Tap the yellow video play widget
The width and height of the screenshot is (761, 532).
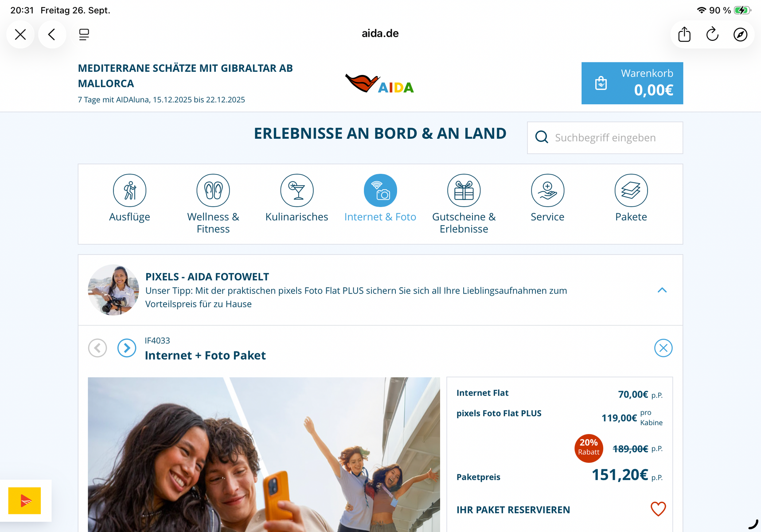pos(25,501)
